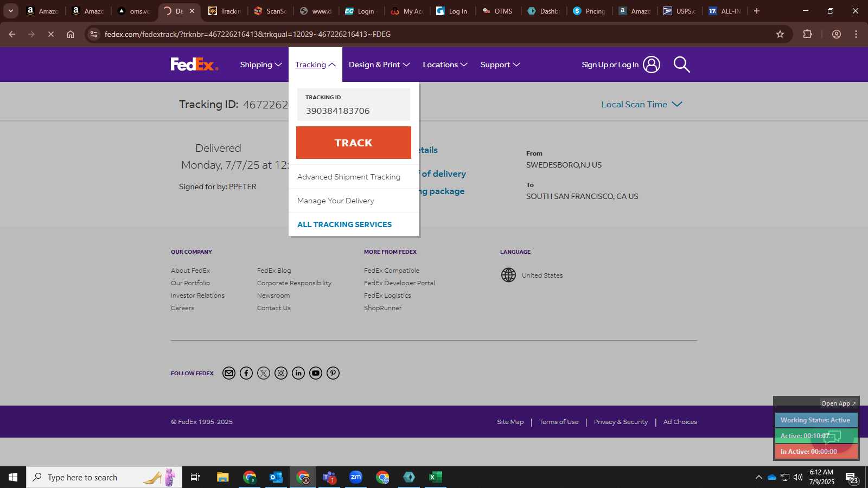Click Windows search box
This screenshot has height=488, width=868.
(x=104, y=477)
